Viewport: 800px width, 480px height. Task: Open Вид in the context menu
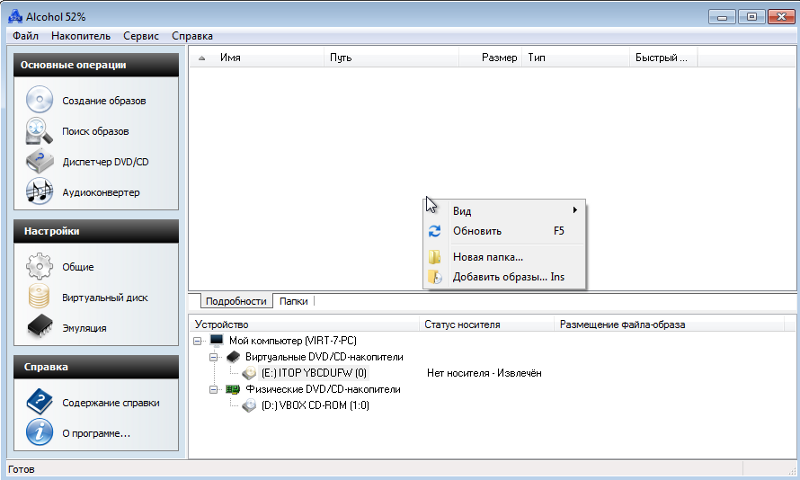point(505,211)
